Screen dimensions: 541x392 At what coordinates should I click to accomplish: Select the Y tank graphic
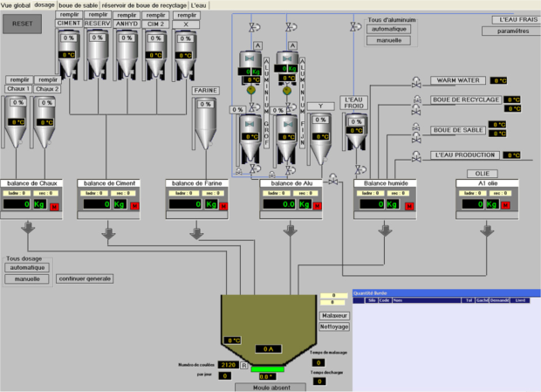click(321, 138)
